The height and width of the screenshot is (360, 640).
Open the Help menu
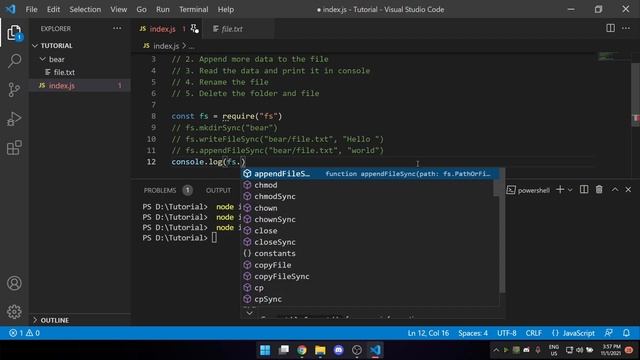coord(225,9)
